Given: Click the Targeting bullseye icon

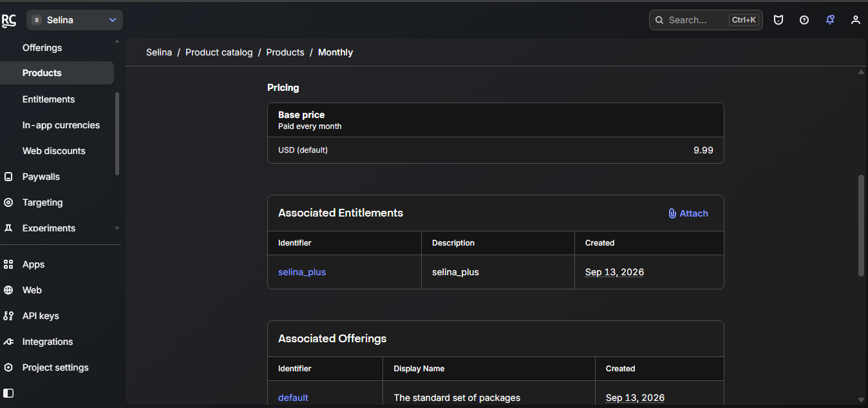Looking at the screenshot, I should click(x=8, y=202).
